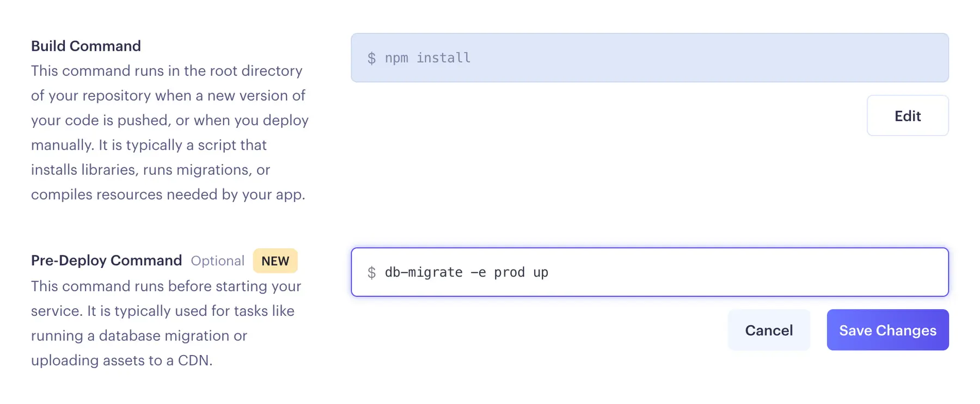980x404 pixels.
Task: Click the Pre-Deploy Command heading
Action: 106,260
